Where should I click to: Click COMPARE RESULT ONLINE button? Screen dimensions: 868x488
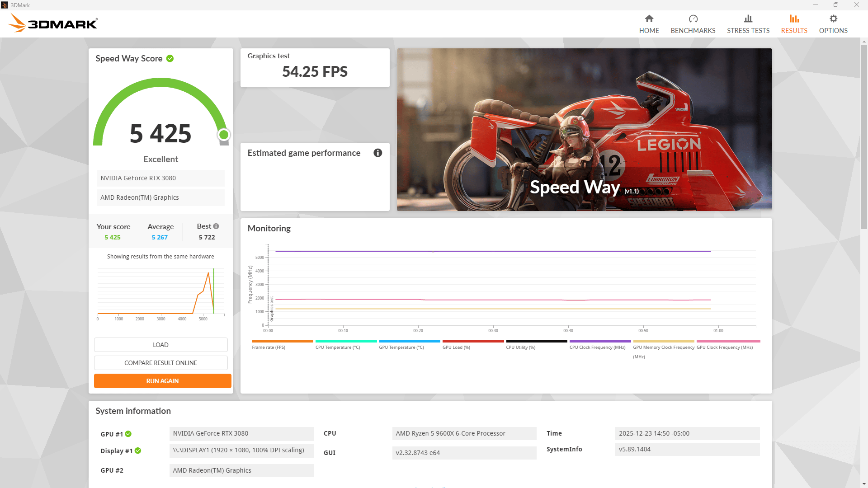[160, 363]
